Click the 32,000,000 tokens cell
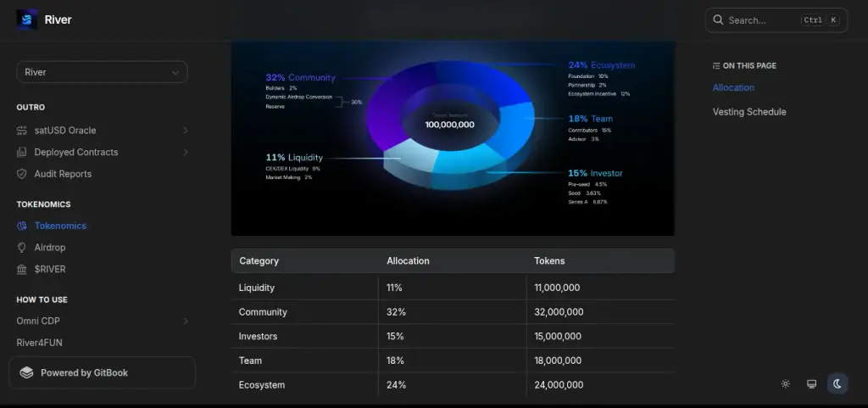The image size is (868, 408). [601, 312]
